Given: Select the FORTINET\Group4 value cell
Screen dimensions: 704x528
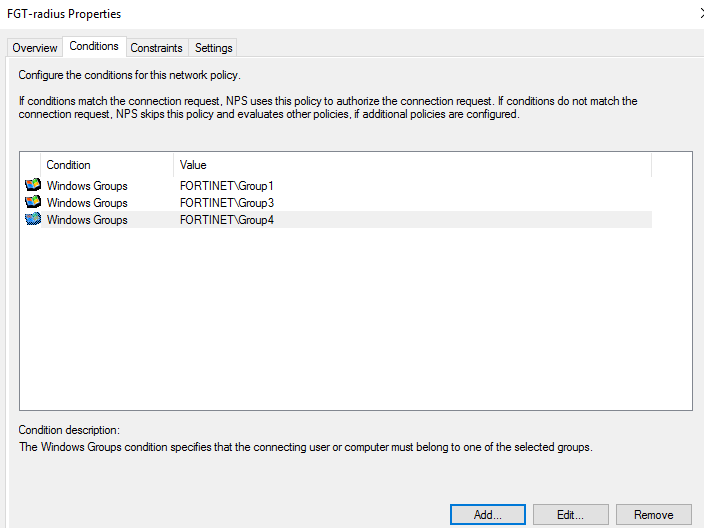Looking at the screenshot, I should coord(226,220).
